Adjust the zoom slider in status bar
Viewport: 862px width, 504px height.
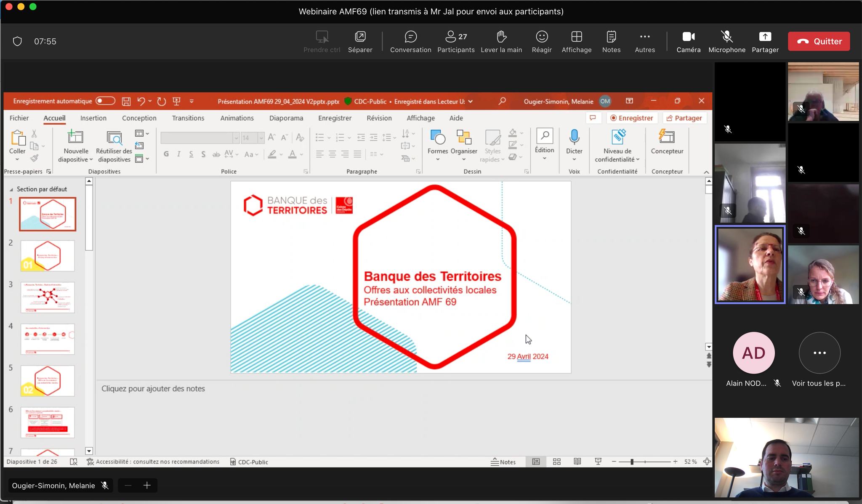(632, 462)
